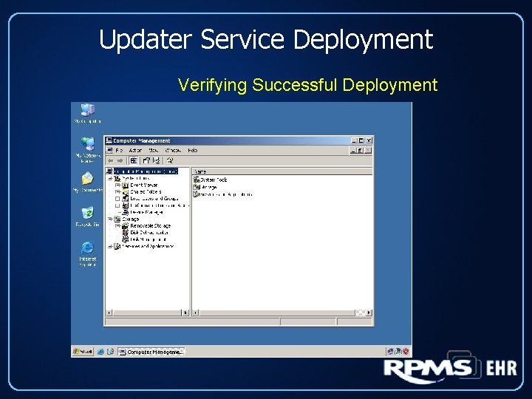Click right pane scrollbar right arrow

point(369,313)
